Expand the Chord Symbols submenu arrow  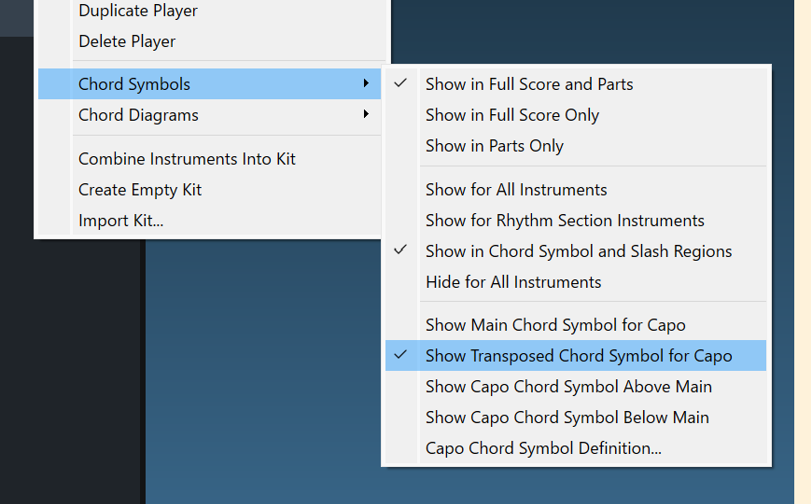(367, 84)
